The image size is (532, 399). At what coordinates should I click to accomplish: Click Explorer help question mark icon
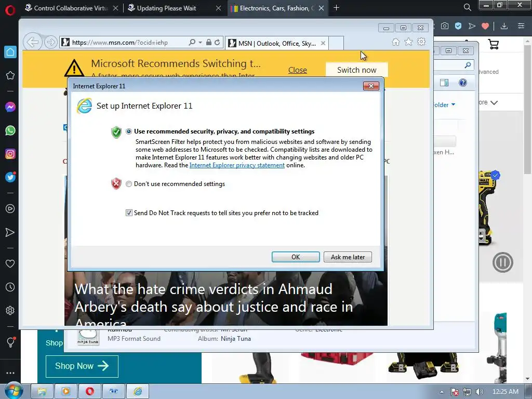462,83
